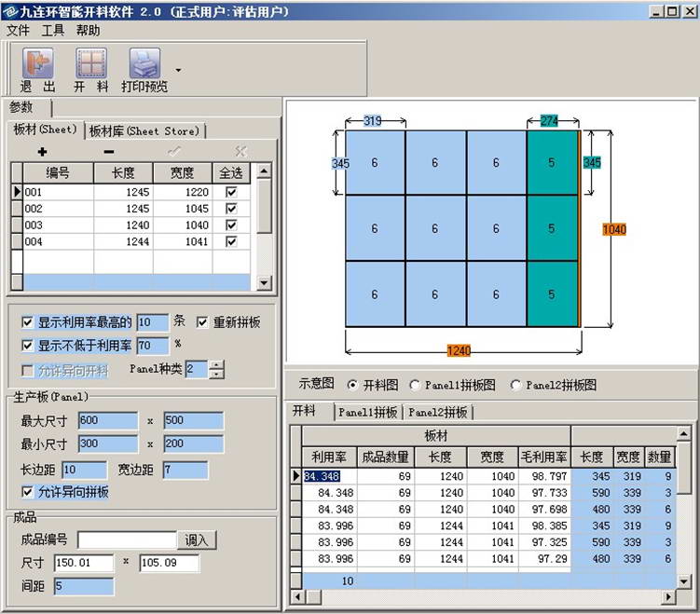Click sheet table scroll up arrow
The image size is (700, 614).
[x=265, y=171]
